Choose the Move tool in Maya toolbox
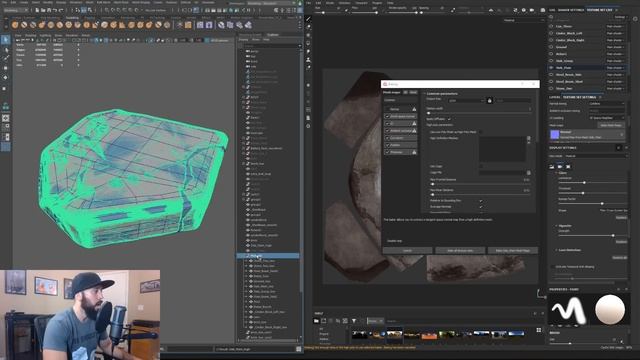The image size is (640, 360). coord(5,68)
